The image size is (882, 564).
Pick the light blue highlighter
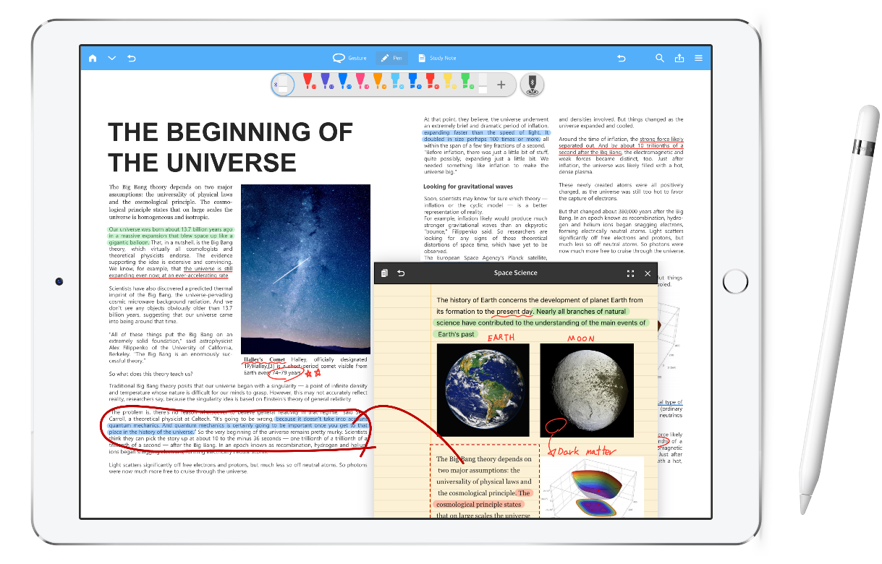(x=397, y=82)
